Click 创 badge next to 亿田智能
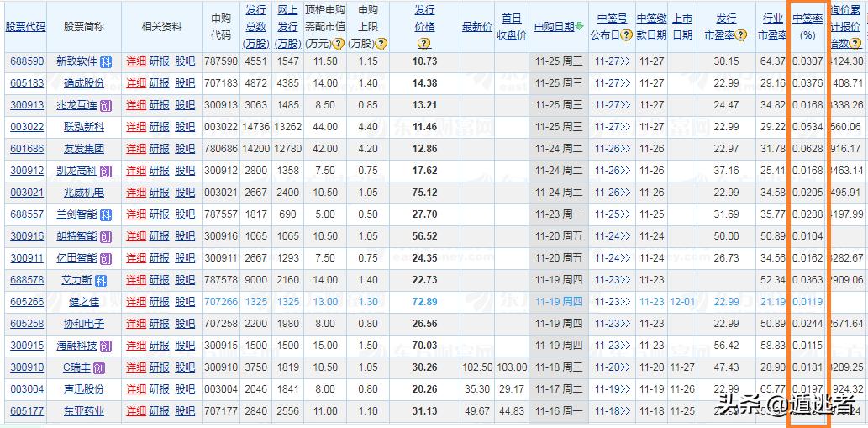Image resolution: width=868 pixels, height=428 pixels. point(106,259)
